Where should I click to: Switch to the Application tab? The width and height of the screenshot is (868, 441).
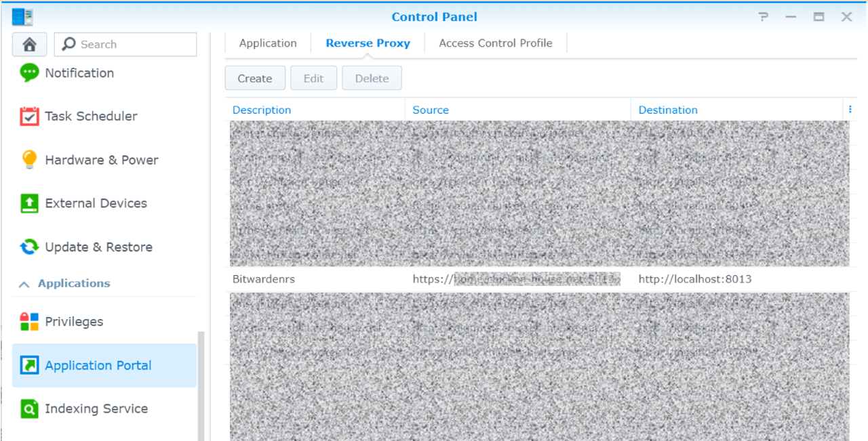coord(268,43)
